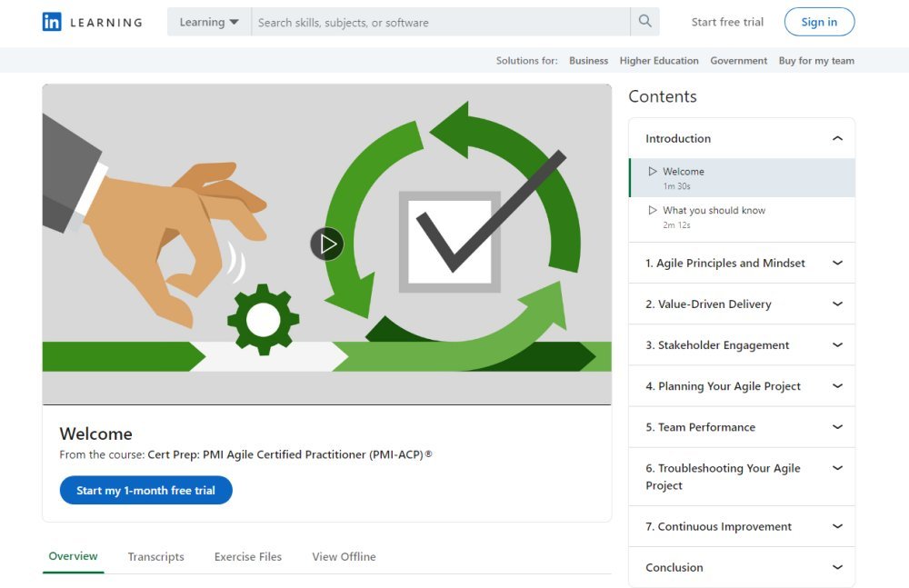
Task: Open the Higher Education link
Action: (659, 60)
